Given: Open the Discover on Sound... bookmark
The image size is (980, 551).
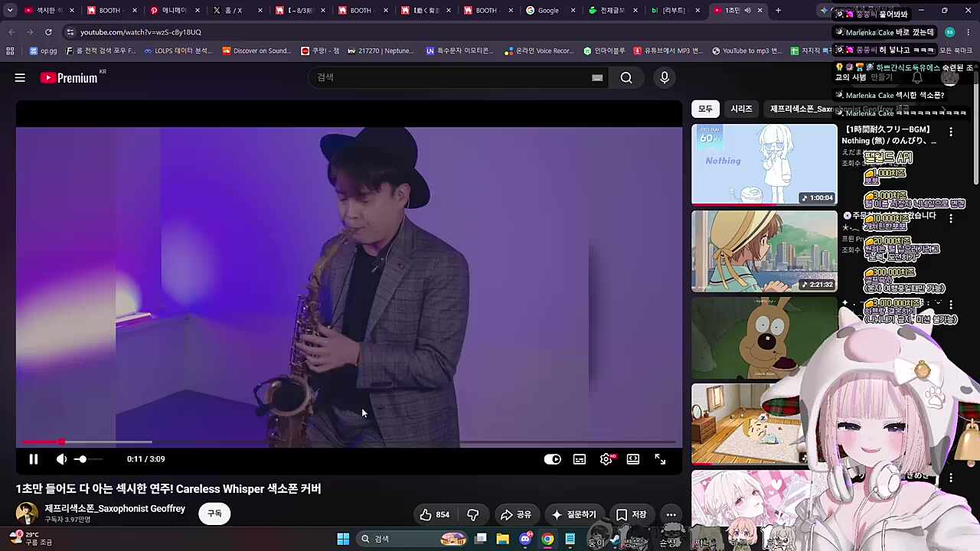Looking at the screenshot, I should click(x=256, y=51).
